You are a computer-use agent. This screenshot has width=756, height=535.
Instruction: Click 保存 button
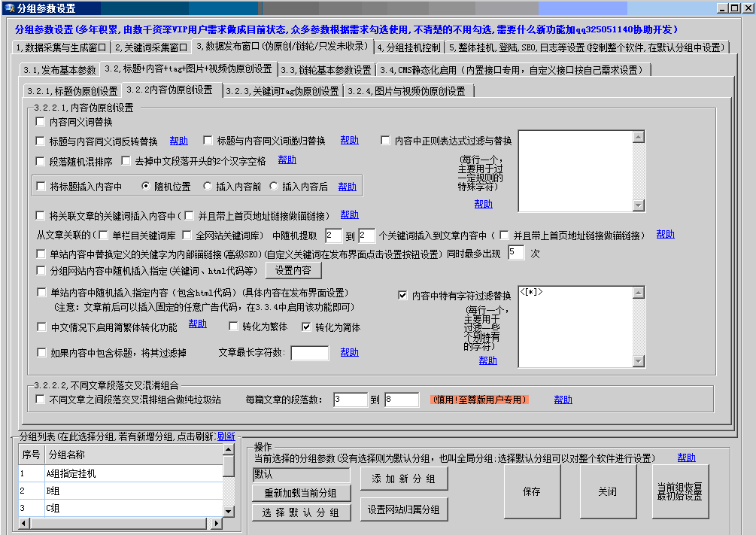(532, 491)
